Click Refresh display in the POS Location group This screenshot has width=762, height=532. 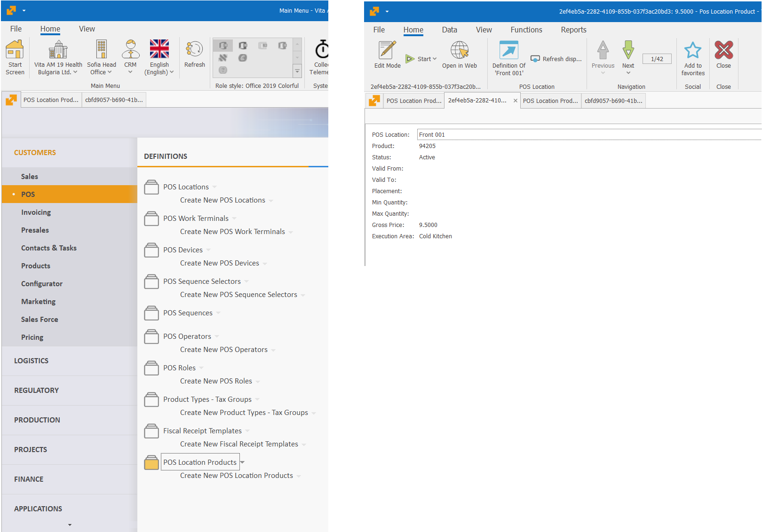pos(556,59)
